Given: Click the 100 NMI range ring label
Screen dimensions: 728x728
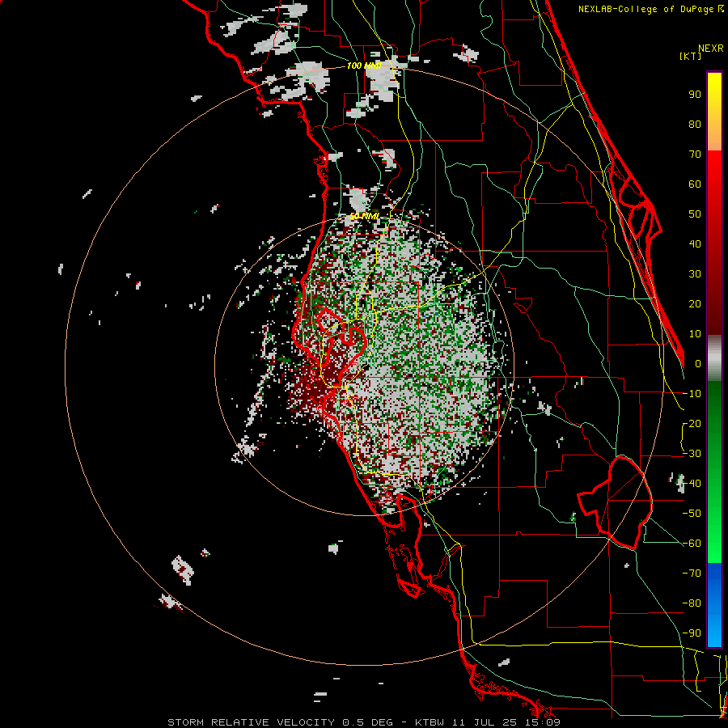Looking at the screenshot, I should 363,66.
